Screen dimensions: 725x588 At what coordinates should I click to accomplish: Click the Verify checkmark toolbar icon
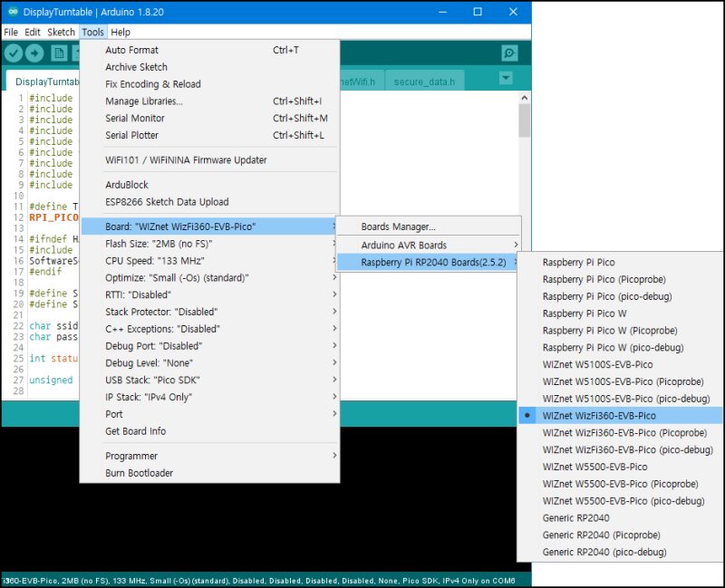[x=14, y=53]
